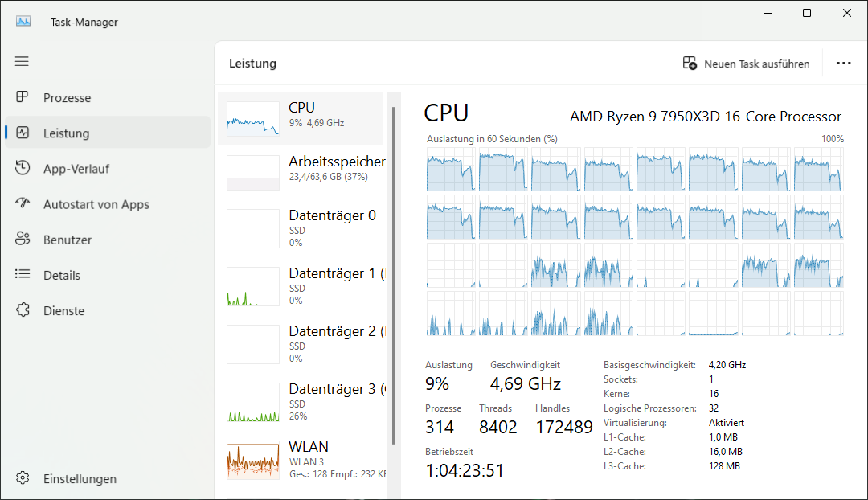The height and width of the screenshot is (500, 868).
Task: Click the Prozesse count 314
Action: [440, 427]
